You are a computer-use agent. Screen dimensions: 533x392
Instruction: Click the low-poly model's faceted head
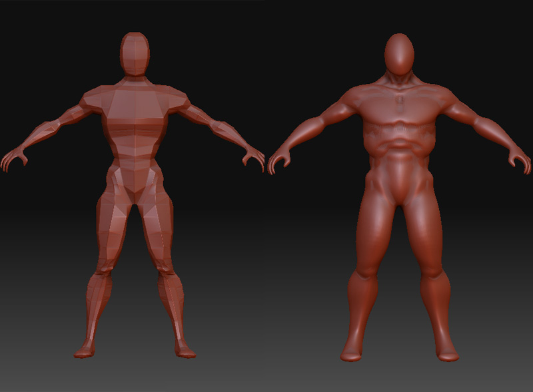tap(135, 53)
